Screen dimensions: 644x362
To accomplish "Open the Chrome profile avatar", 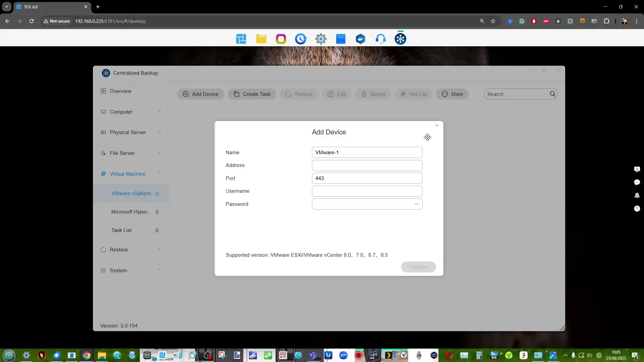I will coord(625,21).
